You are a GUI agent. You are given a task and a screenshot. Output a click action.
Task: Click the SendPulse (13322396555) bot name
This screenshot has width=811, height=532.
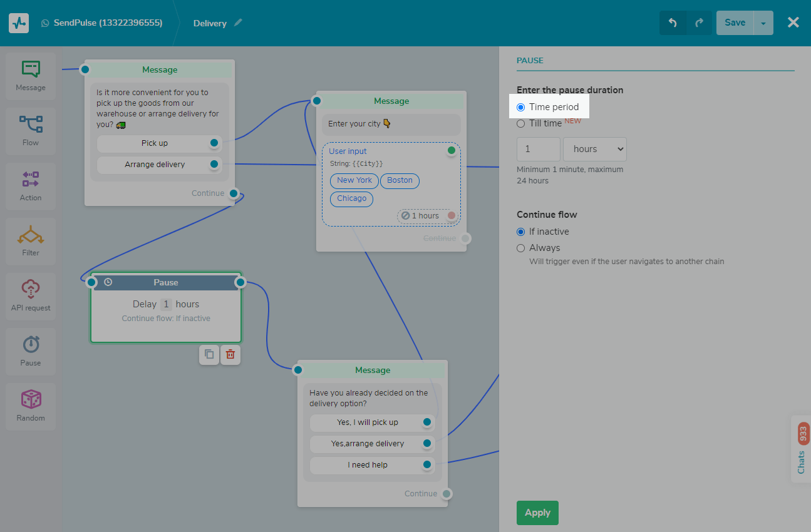[x=108, y=23]
